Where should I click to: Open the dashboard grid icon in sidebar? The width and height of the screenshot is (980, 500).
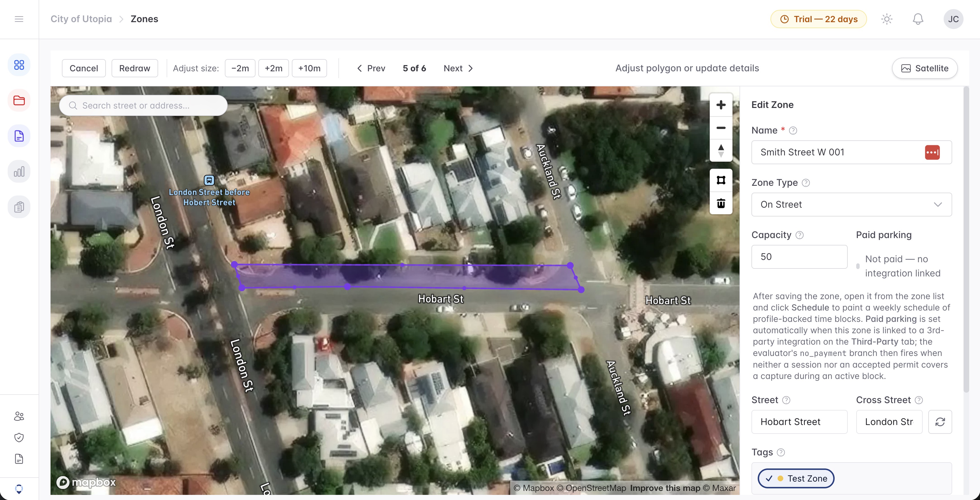click(19, 65)
